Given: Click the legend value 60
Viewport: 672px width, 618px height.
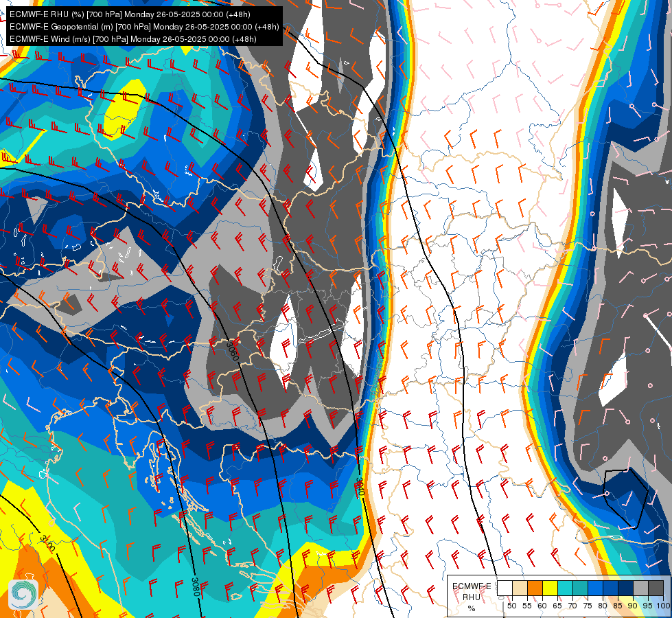Looking at the screenshot, I should click(x=542, y=606).
